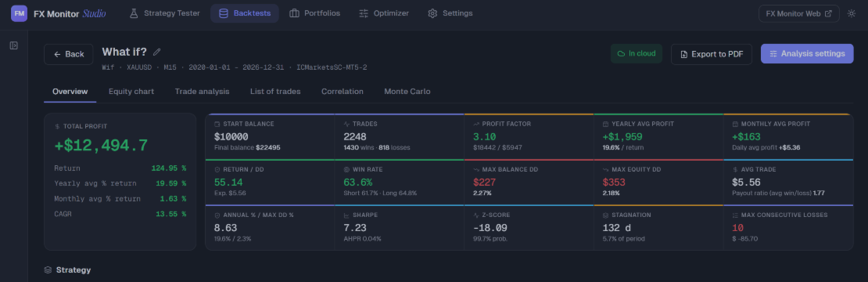Click the Stagnation stack icon
868x282 pixels.
[x=605, y=215]
